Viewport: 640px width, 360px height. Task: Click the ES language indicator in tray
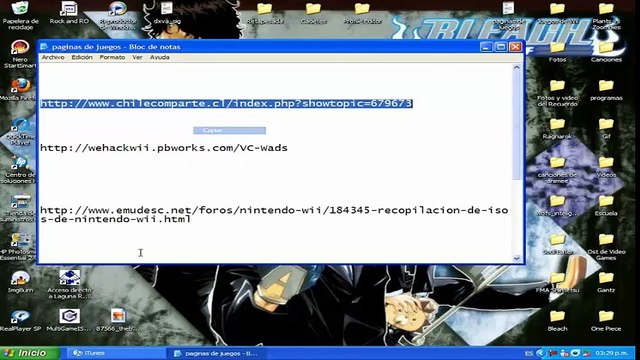coord(529,353)
